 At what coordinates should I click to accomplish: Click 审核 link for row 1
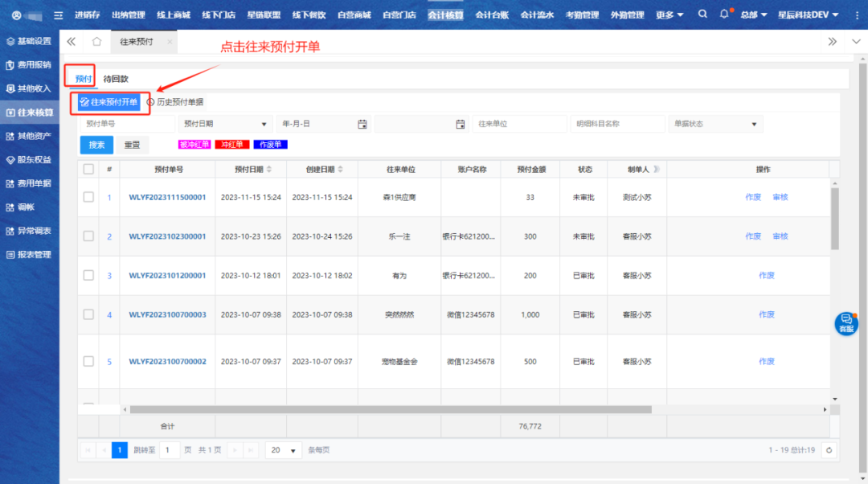780,197
